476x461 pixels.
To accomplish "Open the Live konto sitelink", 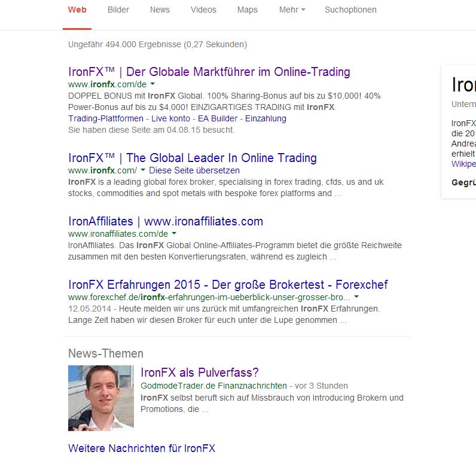I will click(x=170, y=118).
